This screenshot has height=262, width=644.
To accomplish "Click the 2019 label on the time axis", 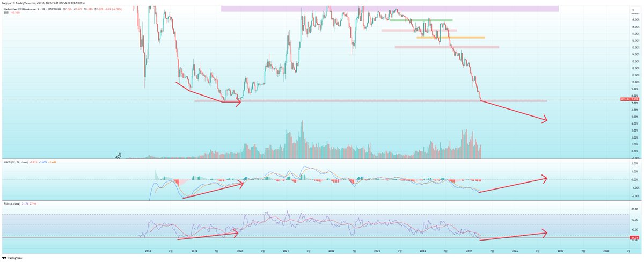I will pyautogui.click(x=194, y=250).
